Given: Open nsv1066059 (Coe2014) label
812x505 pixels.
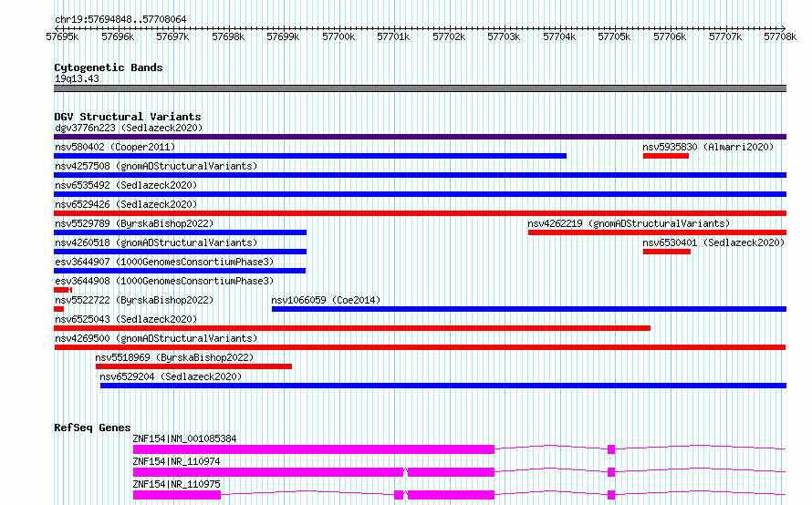Looking at the screenshot, I should pos(326,300).
